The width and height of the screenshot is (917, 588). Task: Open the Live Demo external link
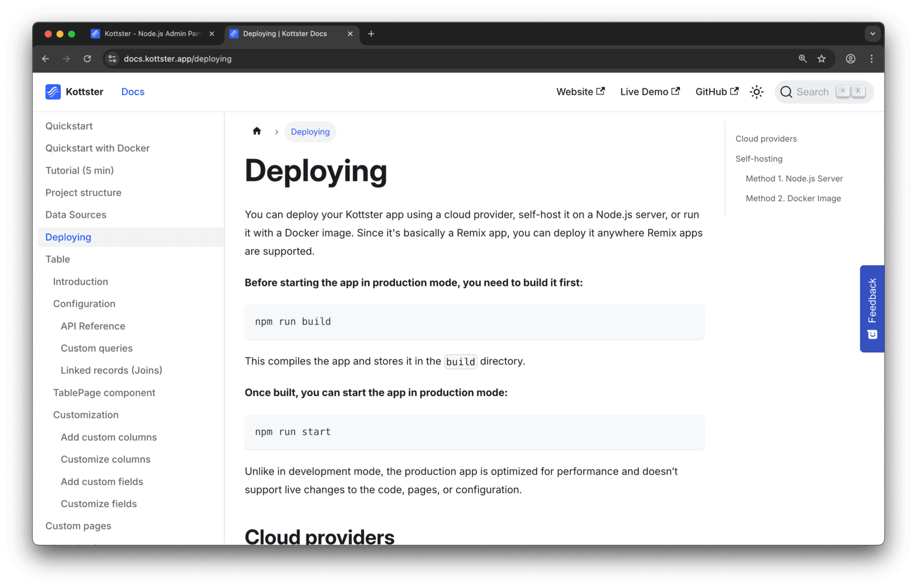point(650,92)
